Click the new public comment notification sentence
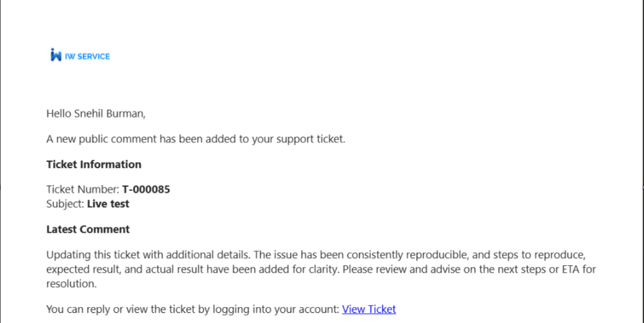The height and width of the screenshot is (323, 644). (x=196, y=139)
